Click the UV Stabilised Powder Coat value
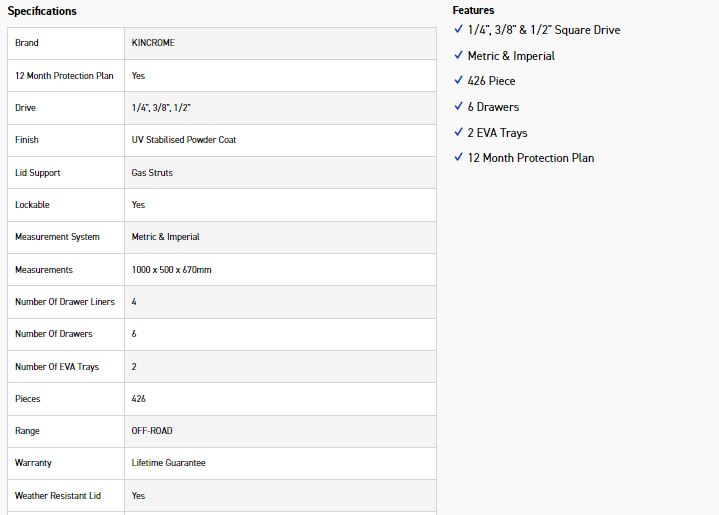The width and height of the screenshot is (719, 515). click(x=184, y=140)
